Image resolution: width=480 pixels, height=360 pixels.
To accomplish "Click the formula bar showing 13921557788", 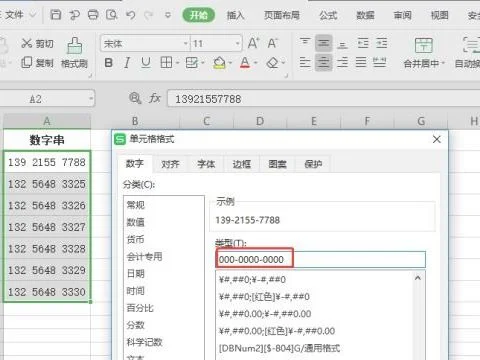I will pos(323,99).
